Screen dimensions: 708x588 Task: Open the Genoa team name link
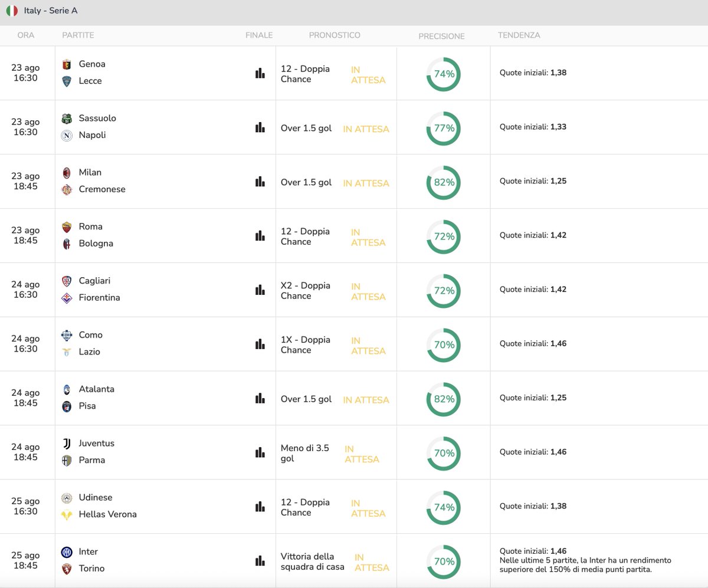pyautogui.click(x=92, y=64)
